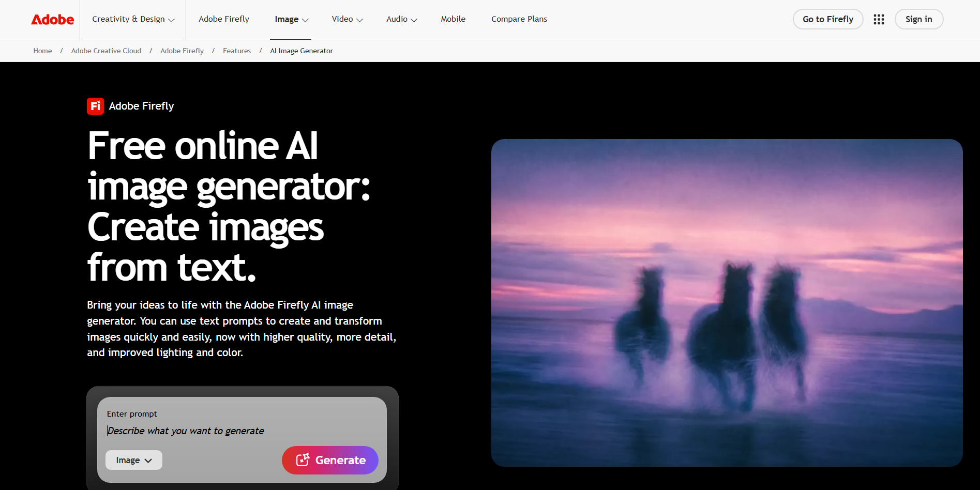The image size is (980, 490).
Task: Expand the Image navigation dropdown
Action: tap(292, 19)
